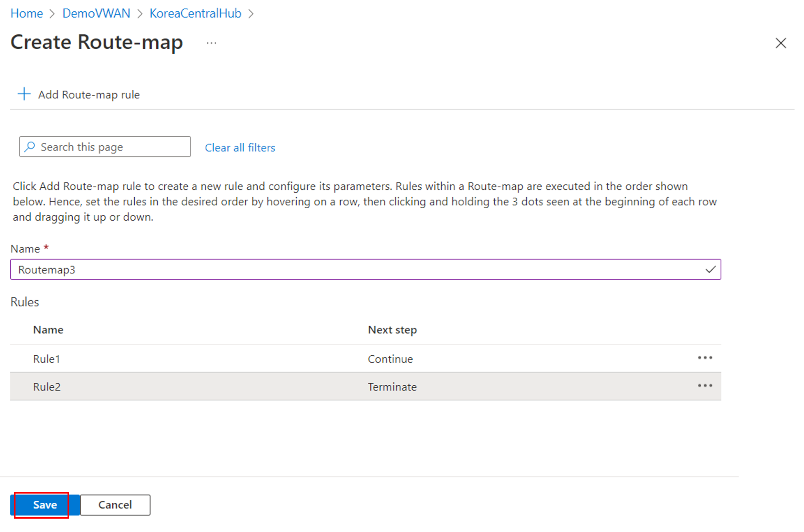Click the Name column header in Rules

[48, 330]
